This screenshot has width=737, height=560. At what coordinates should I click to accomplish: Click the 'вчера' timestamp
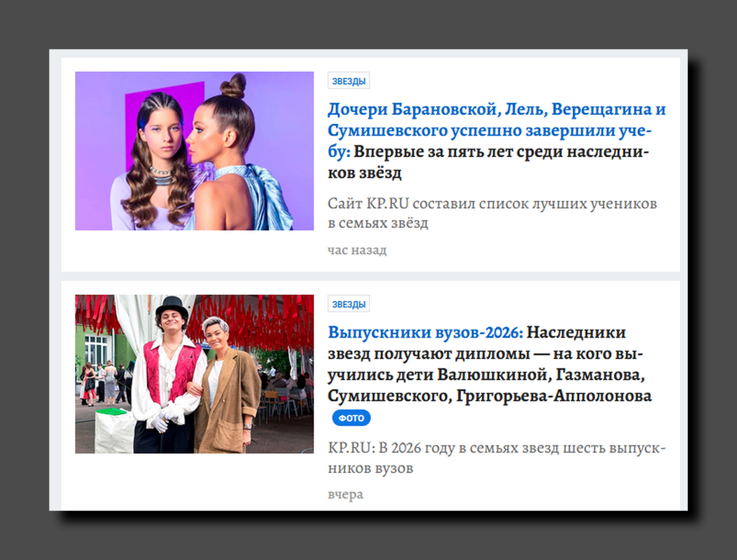346,495
